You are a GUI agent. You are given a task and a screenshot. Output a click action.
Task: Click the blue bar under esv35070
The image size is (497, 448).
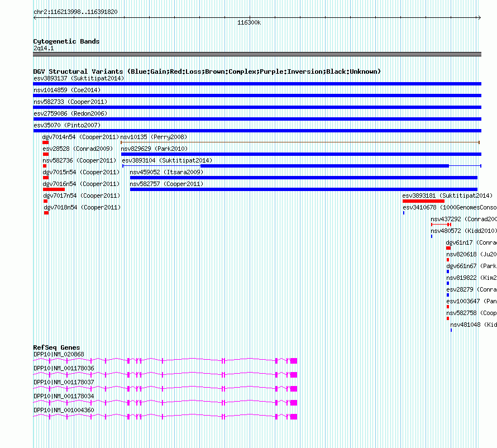[257, 131]
